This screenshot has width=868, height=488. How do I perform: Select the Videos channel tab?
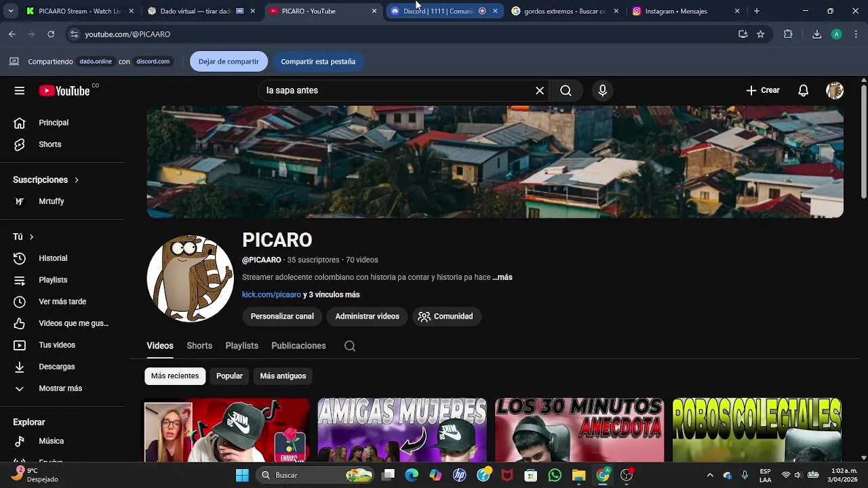[160, 346]
